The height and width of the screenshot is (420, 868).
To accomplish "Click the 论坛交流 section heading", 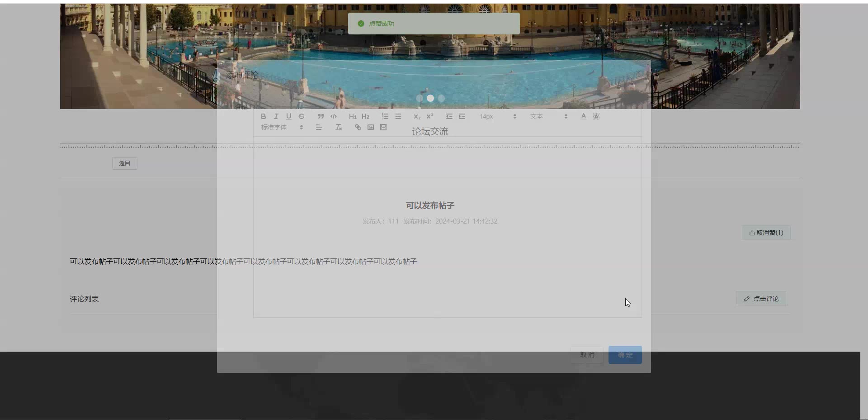I will pyautogui.click(x=430, y=132).
